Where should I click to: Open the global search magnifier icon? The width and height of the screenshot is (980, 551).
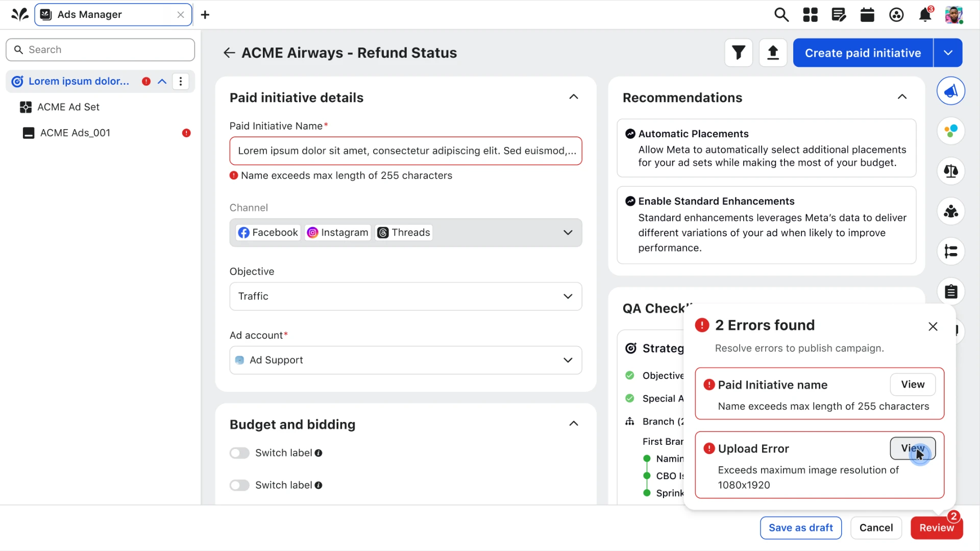781,15
